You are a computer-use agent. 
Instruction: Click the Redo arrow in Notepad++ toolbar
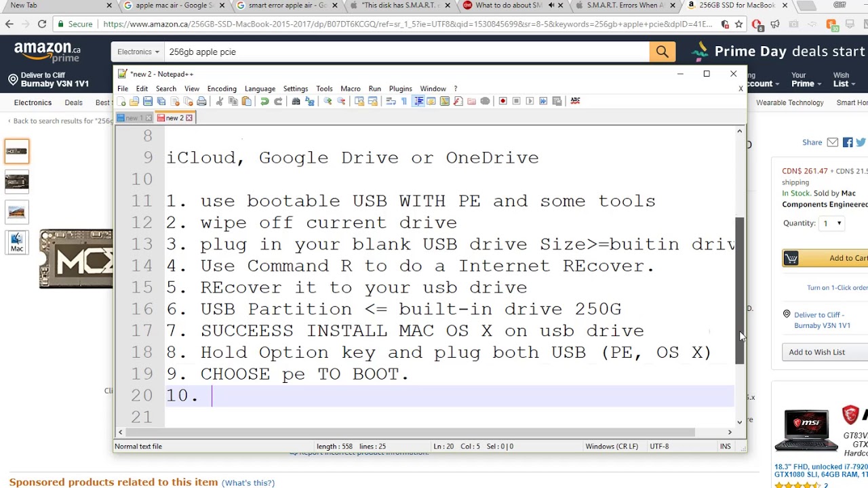tap(278, 101)
